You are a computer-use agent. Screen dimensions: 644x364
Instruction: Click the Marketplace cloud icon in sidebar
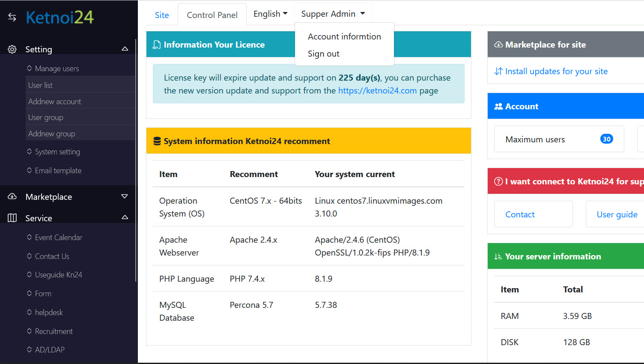click(12, 196)
